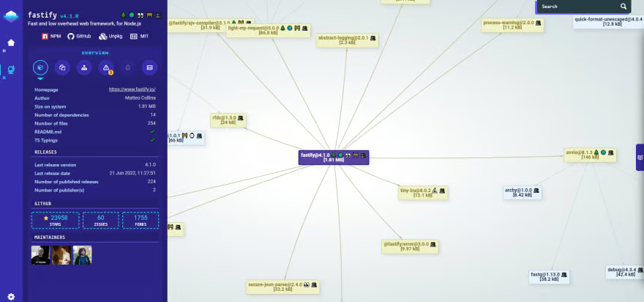Select the avvio@8.1.3 node
Viewport: 644px width, 302px height.
[590, 155]
